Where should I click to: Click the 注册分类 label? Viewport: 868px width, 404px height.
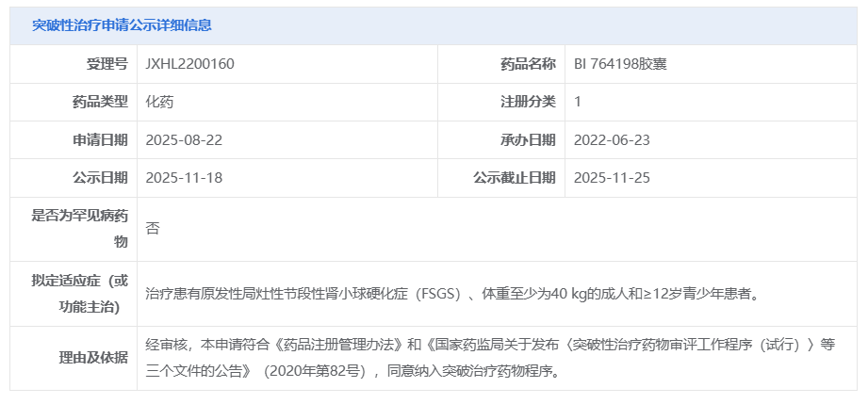click(x=528, y=102)
